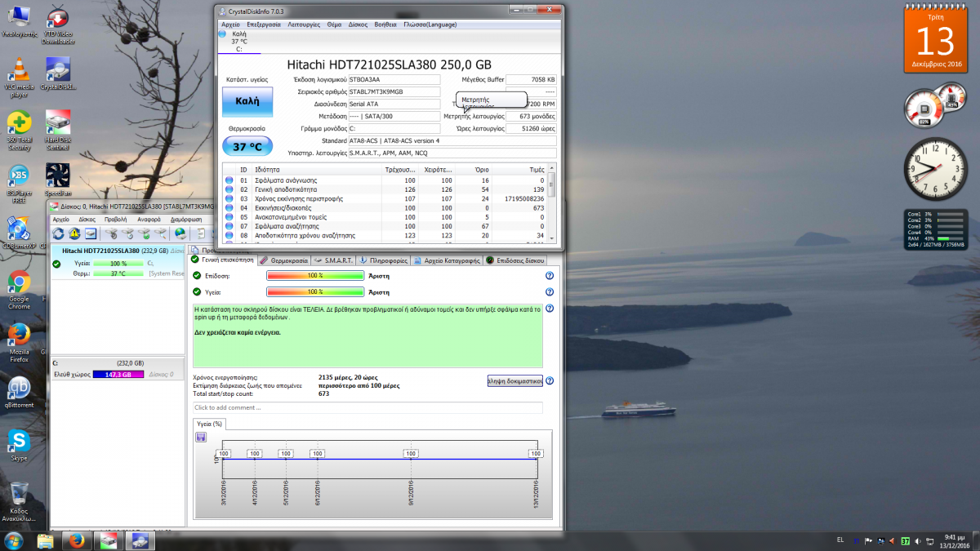Open the Γλώσσα(Language) menu
980x551 pixels.
[x=429, y=24]
